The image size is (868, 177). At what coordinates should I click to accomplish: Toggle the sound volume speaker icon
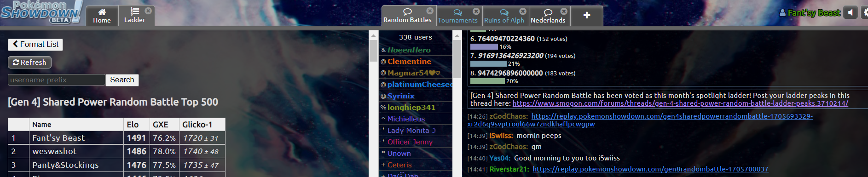pos(851,13)
